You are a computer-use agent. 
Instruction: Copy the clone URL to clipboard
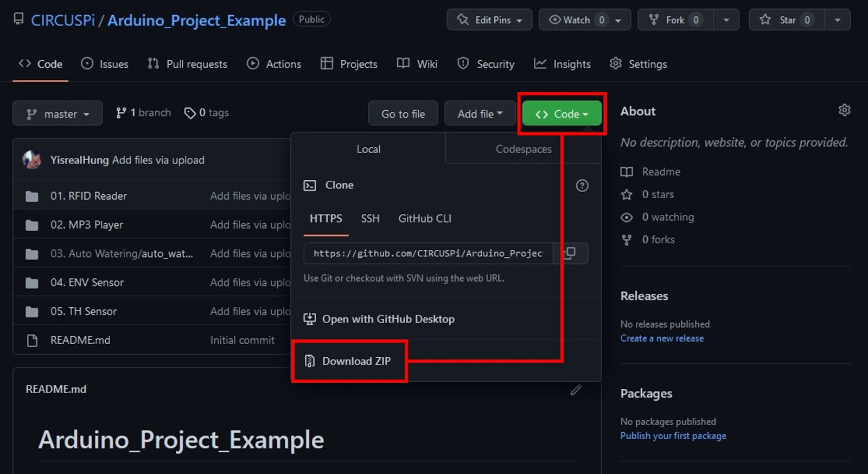coord(570,253)
